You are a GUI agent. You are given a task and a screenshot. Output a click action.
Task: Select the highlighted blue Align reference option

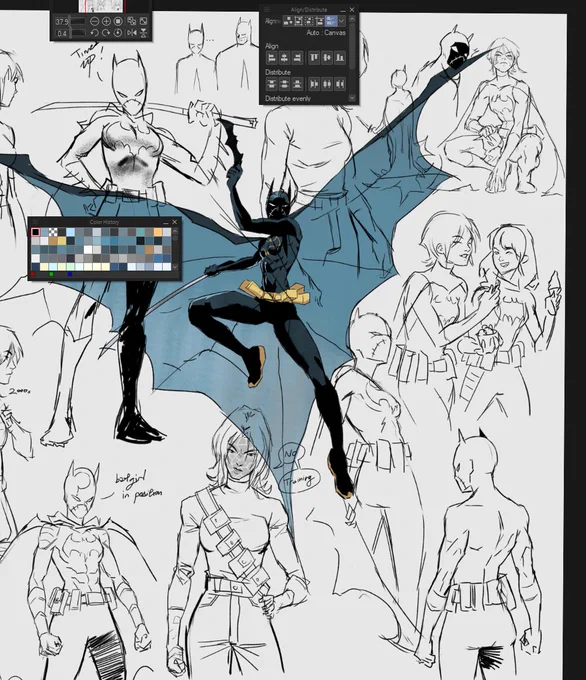pyautogui.click(x=331, y=21)
